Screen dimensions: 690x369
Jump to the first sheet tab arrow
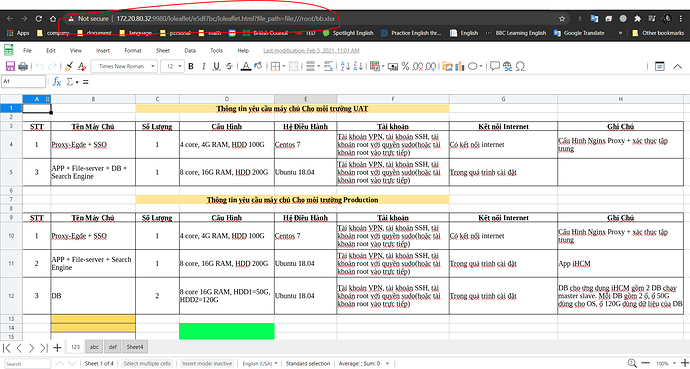tap(7, 348)
